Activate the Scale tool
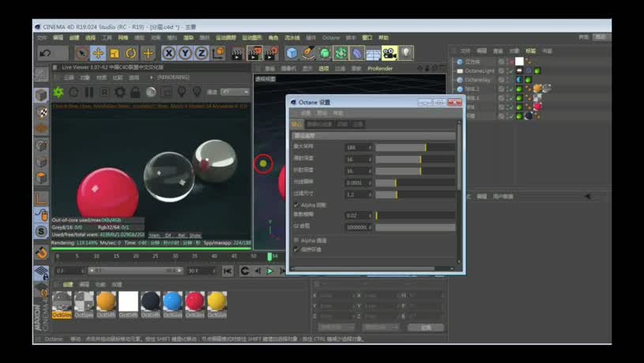644x363 pixels. point(115,53)
